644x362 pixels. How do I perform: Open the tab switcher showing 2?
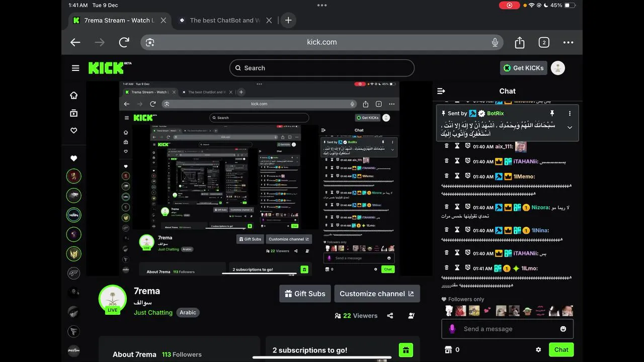click(x=544, y=42)
